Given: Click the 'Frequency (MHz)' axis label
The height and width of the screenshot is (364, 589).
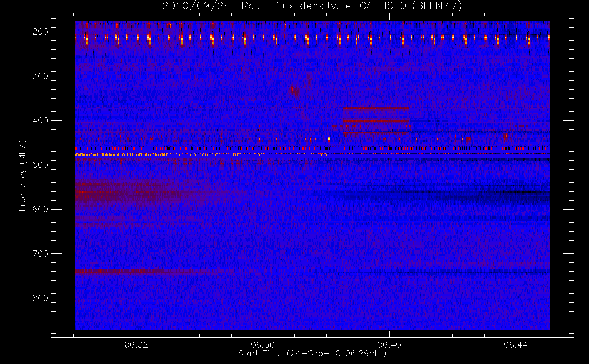Looking at the screenshot, I should tap(23, 175).
